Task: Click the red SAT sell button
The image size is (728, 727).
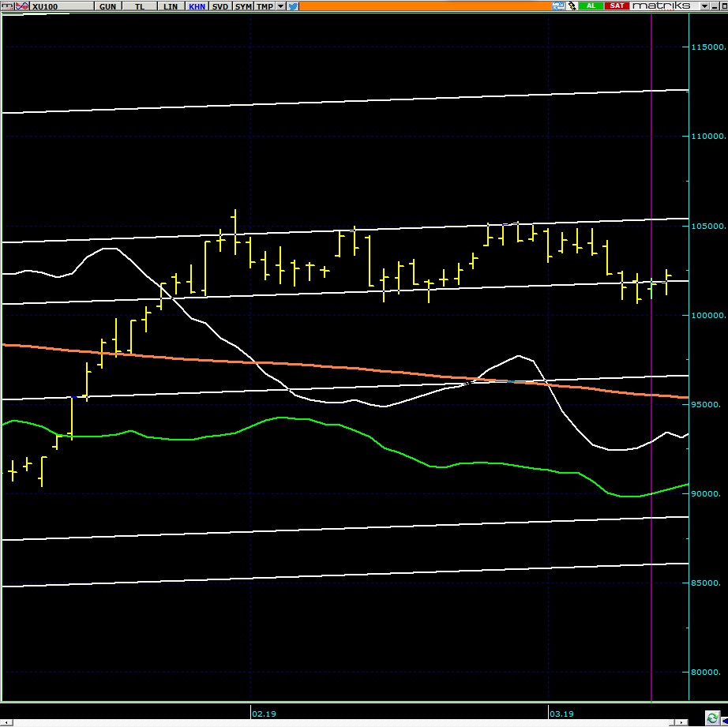Action: pos(617,6)
